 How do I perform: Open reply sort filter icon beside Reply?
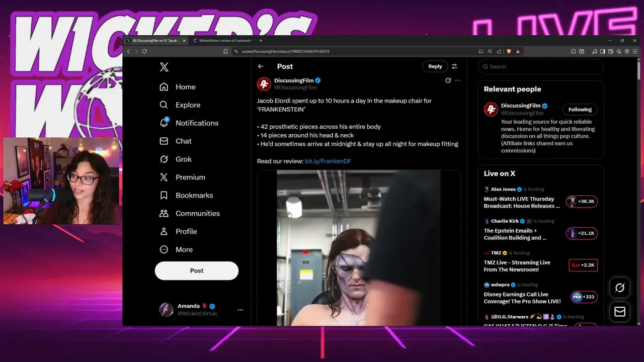[454, 66]
